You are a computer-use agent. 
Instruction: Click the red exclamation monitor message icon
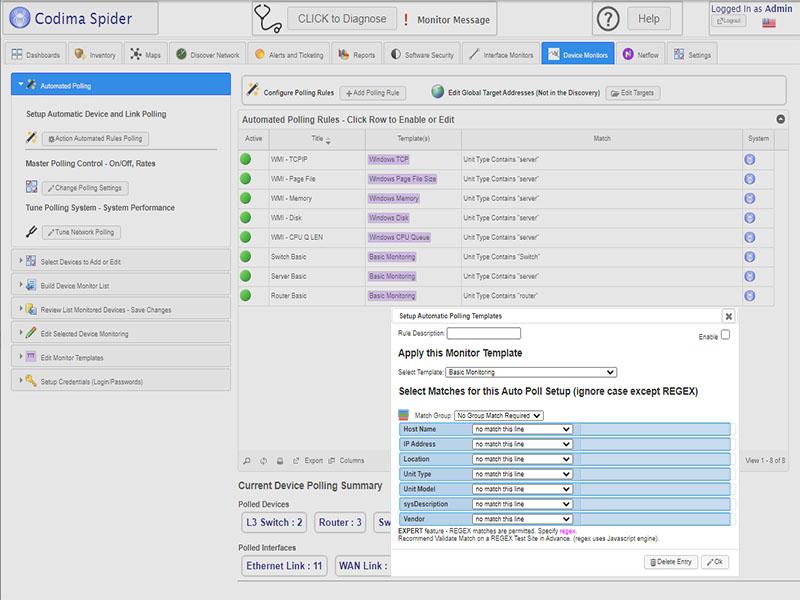[406, 19]
